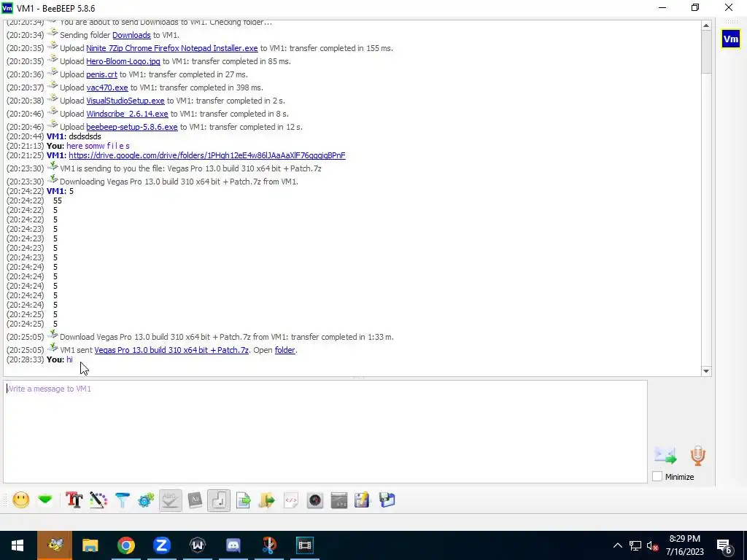Open the chat font selector
The image size is (747, 560).
74,500
